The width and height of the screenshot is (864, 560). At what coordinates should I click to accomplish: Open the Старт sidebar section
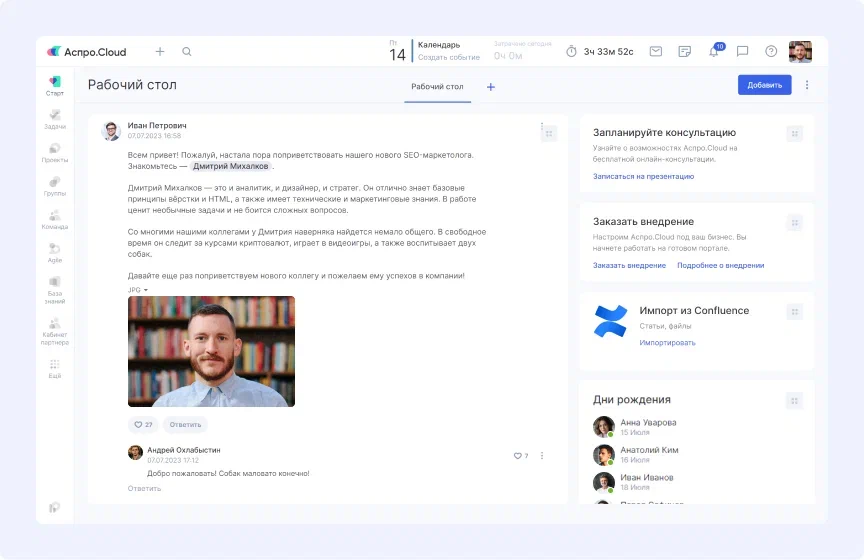pyautogui.click(x=55, y=86)
